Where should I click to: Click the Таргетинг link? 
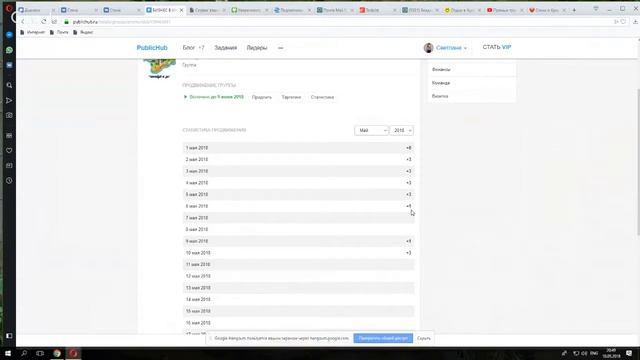291,97
